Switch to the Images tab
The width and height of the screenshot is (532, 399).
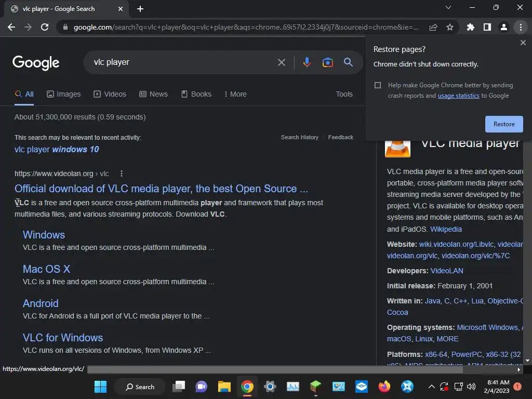tap(64, 95)
